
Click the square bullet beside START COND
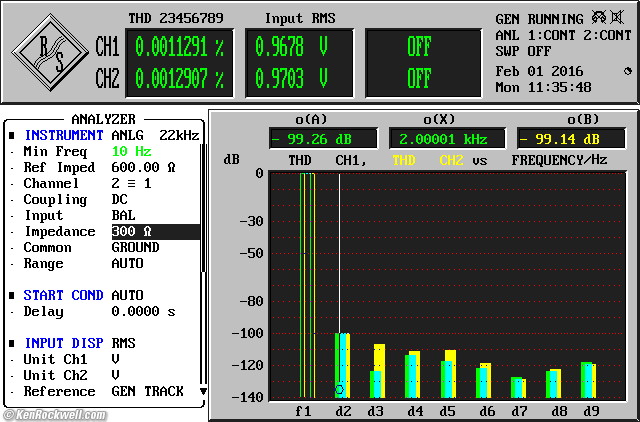12,295
